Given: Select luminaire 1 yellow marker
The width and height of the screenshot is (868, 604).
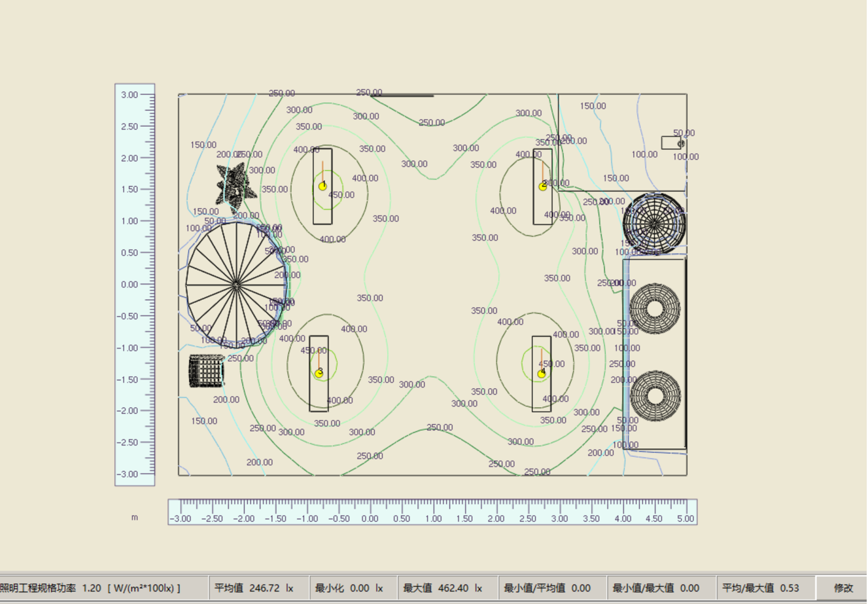Looking at the screenshot, I should pyautogui.click(x=322, y=187).
